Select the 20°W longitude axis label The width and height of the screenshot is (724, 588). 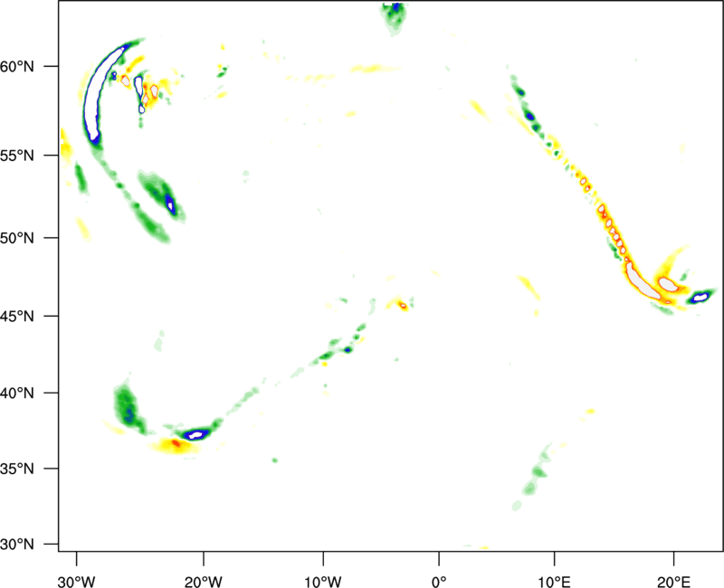coord(204,581)
